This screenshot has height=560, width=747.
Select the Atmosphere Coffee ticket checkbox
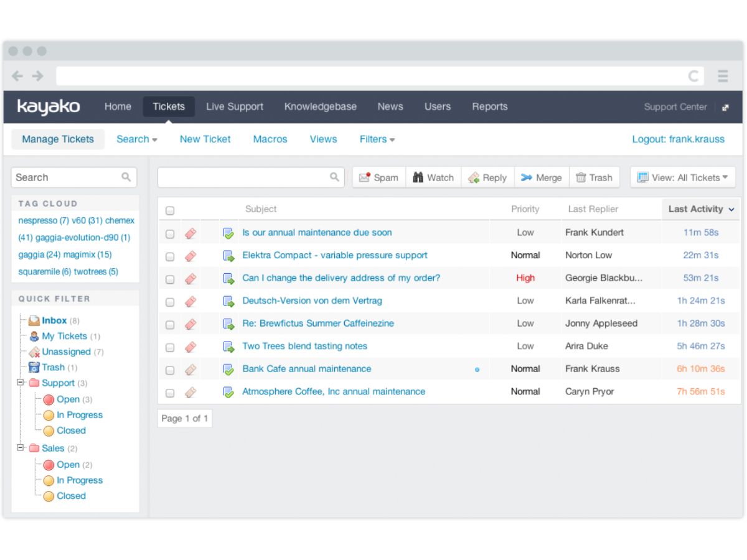(x=170, y=393)
